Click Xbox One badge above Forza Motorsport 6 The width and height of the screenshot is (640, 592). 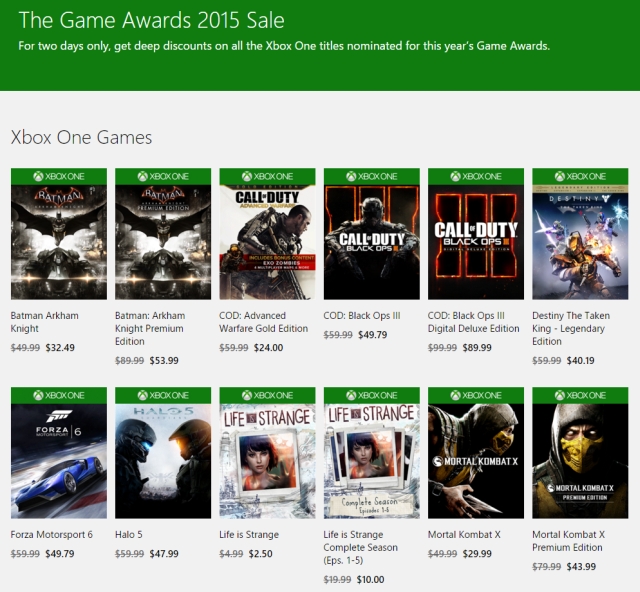click(59, 395)
